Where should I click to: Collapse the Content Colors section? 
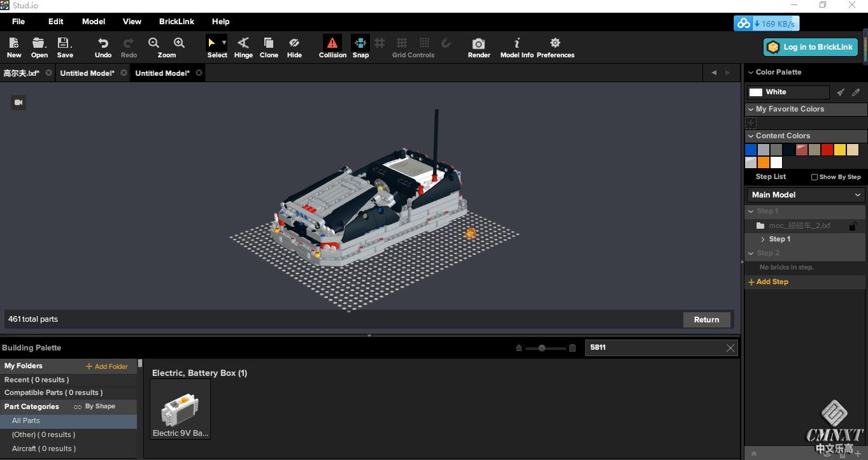751,136
